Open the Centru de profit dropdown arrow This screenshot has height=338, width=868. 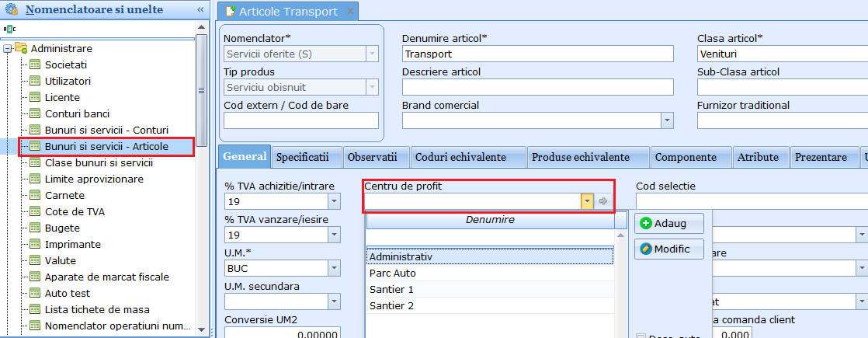tap(587, 201)
